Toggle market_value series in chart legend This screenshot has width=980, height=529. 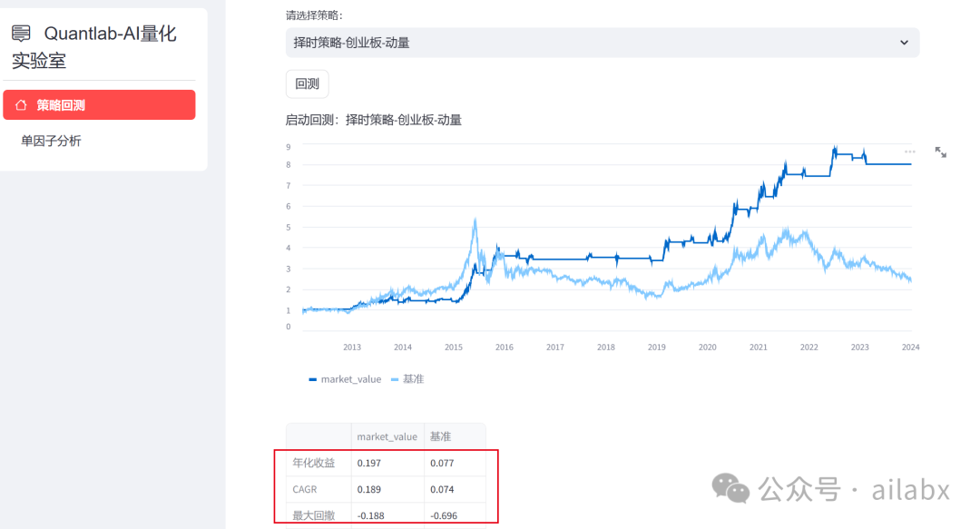[x=345, y=379]
